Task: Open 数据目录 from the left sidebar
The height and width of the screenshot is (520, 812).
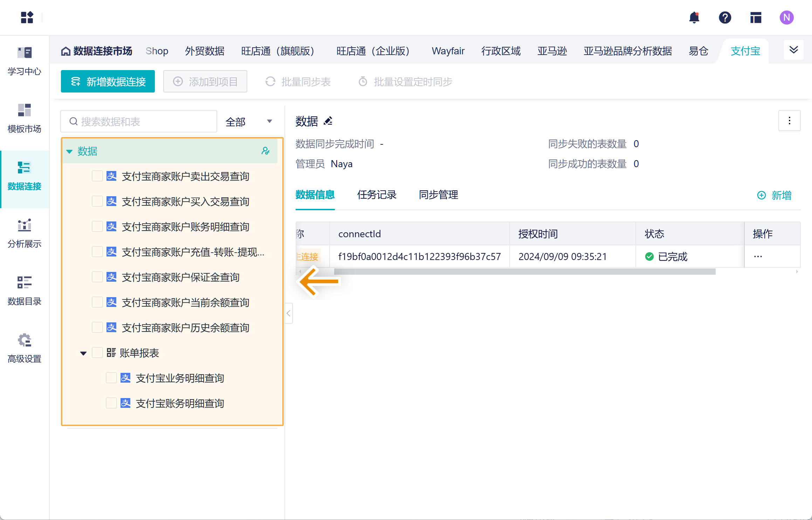Action: 24,290
